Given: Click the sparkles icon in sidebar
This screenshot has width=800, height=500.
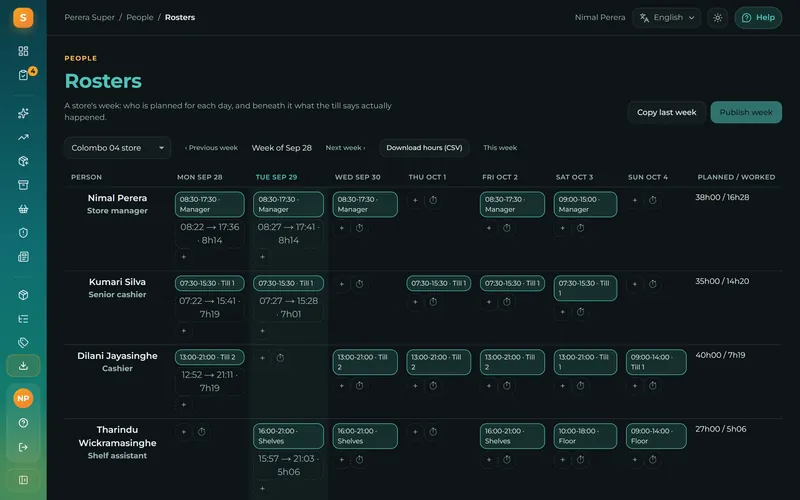Looking at the screenshot, I should (23, 113).
